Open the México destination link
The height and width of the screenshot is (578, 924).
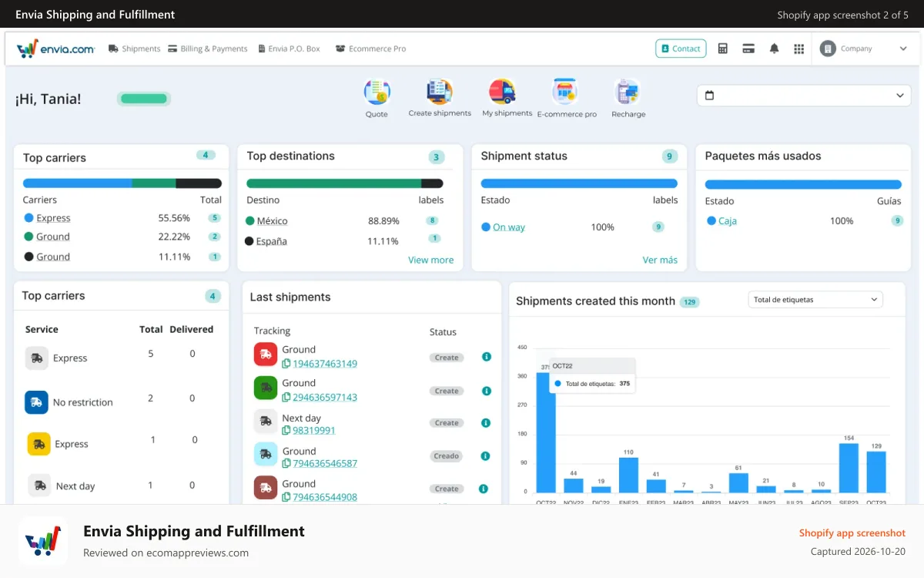(x=273, y=221)
